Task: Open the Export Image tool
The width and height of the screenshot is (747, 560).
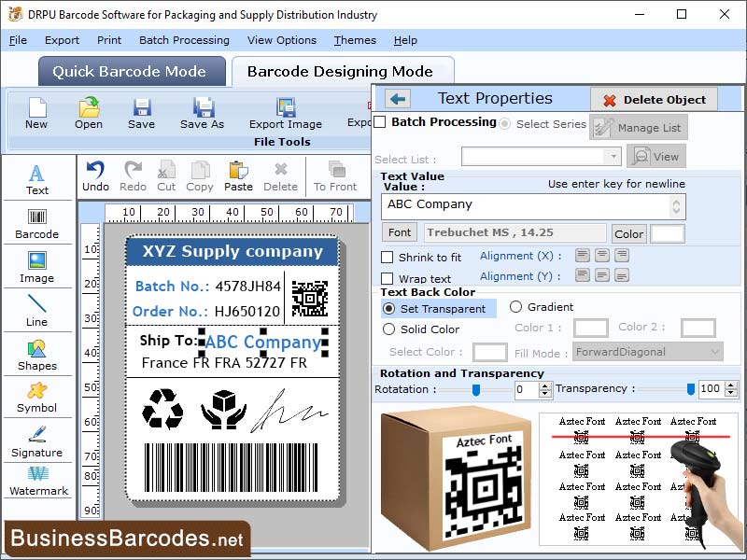Action: [x=285, y=115]
